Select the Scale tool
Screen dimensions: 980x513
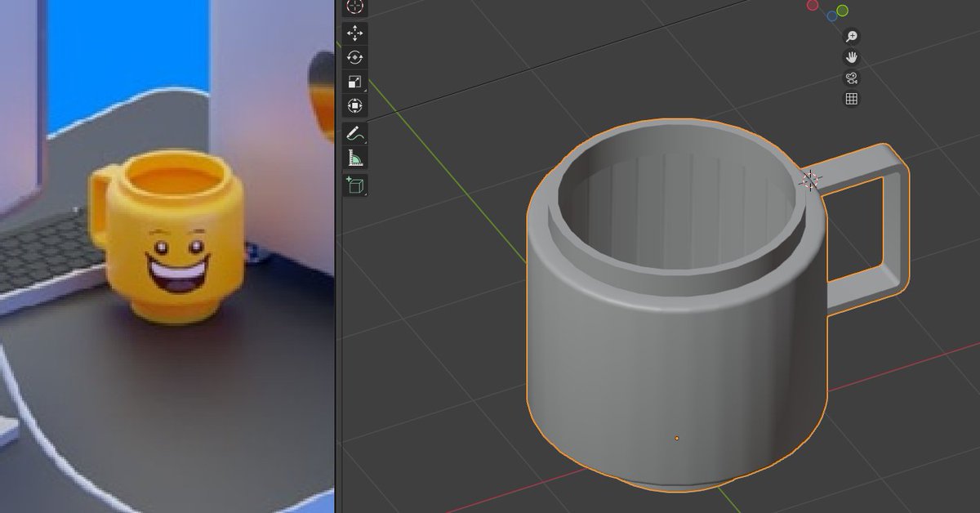[x=354, y=82]
